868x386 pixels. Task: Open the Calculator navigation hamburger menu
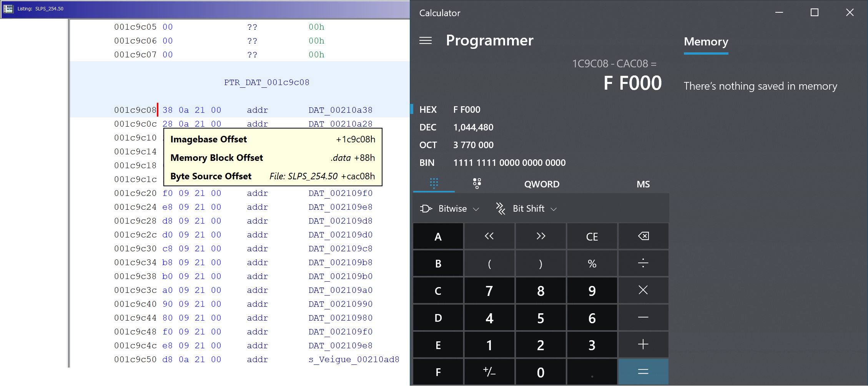pos(426,40)
